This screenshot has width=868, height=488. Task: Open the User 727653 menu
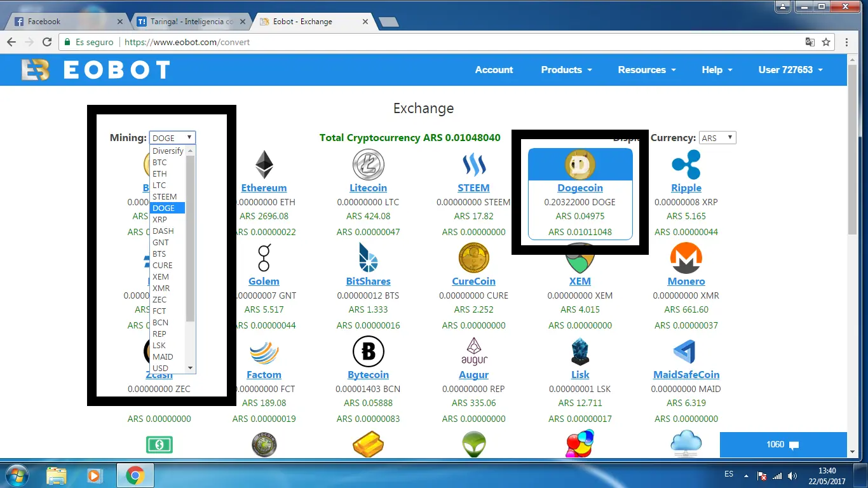[790, 70]
